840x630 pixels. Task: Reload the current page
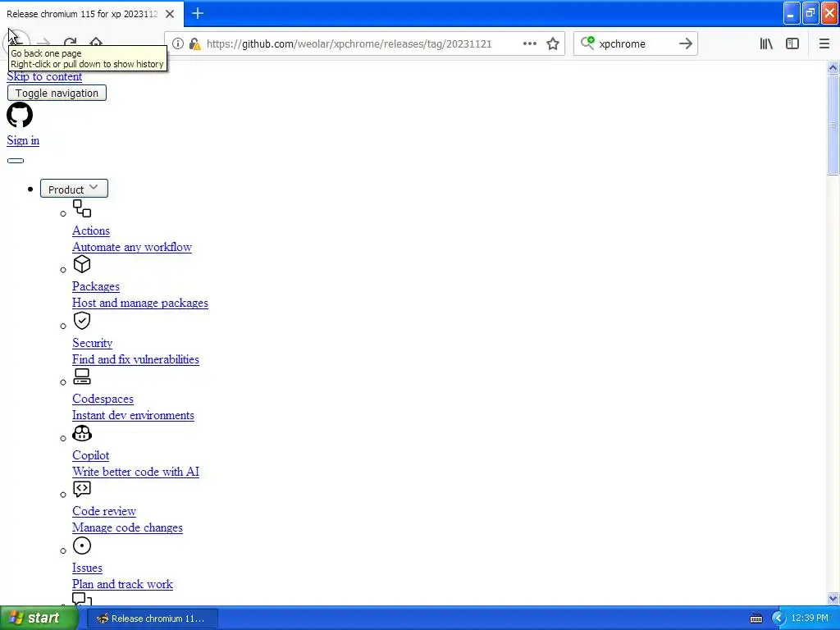click(x=70, y=43)
